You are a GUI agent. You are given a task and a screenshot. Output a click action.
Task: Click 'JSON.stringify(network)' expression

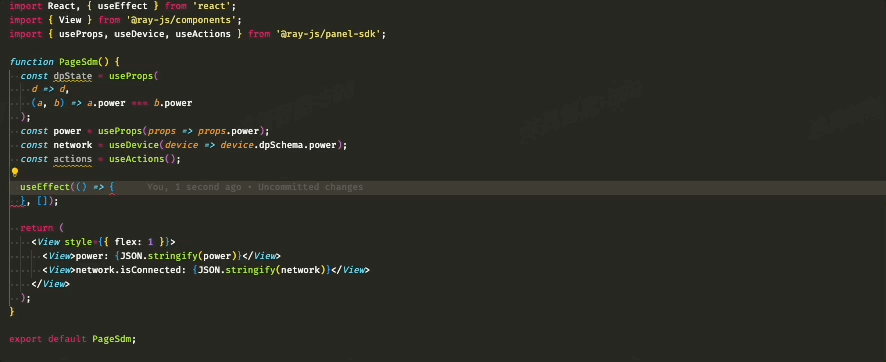(262, 270)
